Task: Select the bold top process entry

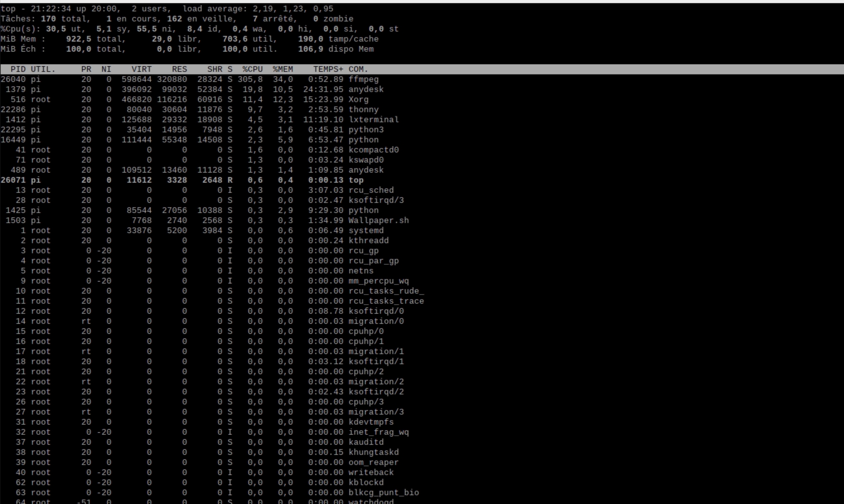Action: [x=356, y=180]
